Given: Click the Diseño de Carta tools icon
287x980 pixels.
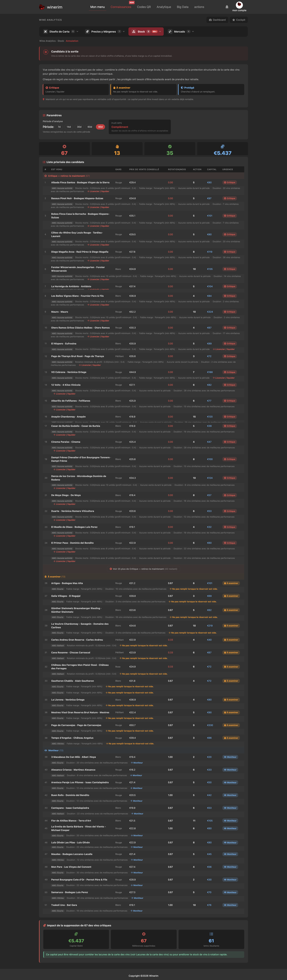Looking at the screenshot, I should pos(46,32).
